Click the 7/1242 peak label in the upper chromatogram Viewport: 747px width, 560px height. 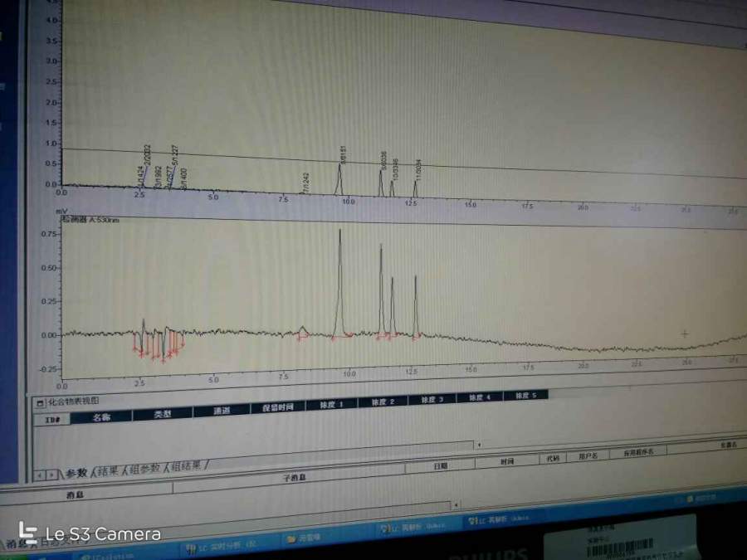(x=306, y=183)
